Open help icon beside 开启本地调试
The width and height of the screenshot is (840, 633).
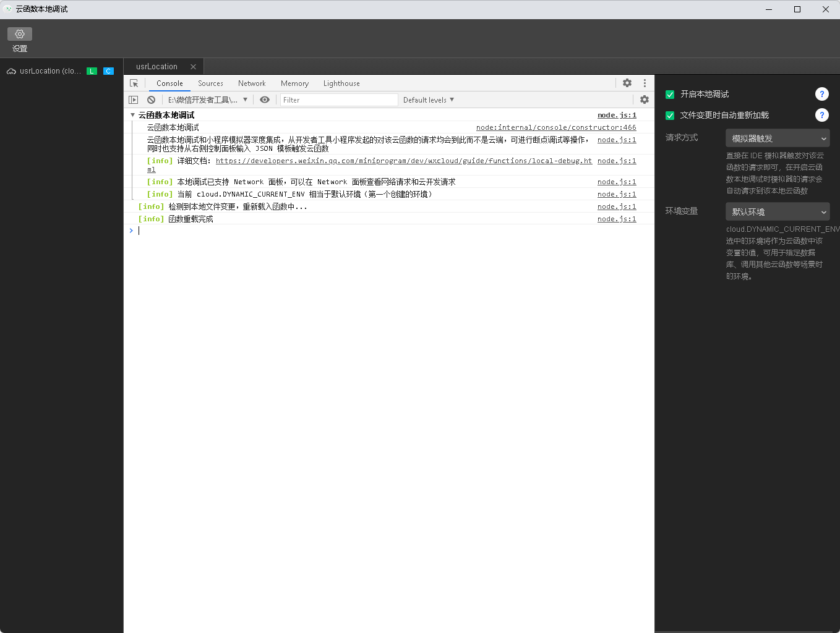[821, 94]
